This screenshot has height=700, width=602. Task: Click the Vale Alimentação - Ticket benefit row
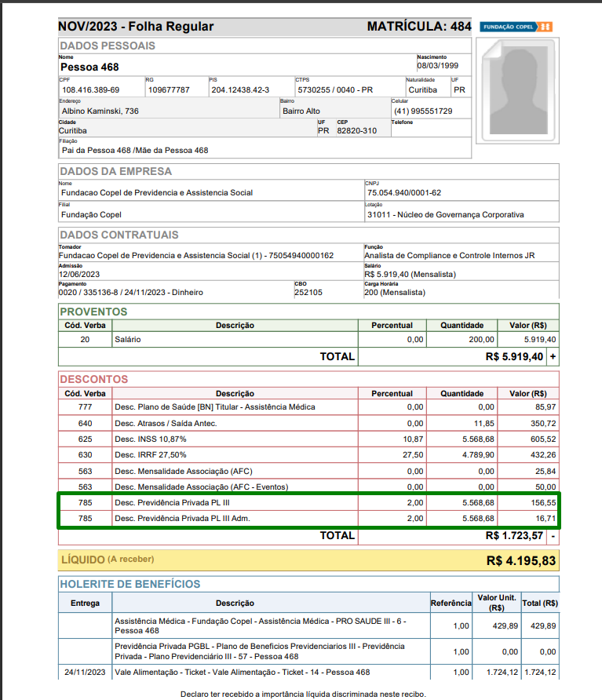tap(308, 673)
